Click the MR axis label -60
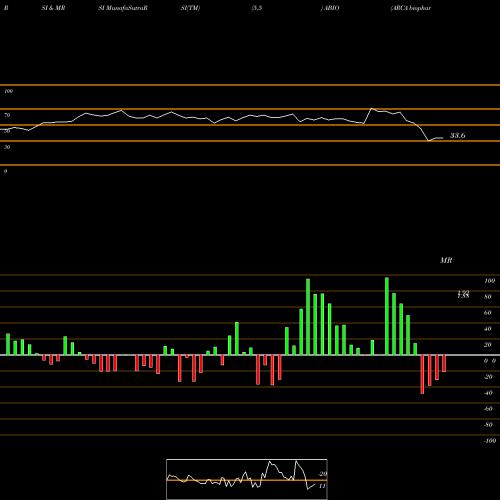This screenshot has height=500, width=500. tap(488, 409)
